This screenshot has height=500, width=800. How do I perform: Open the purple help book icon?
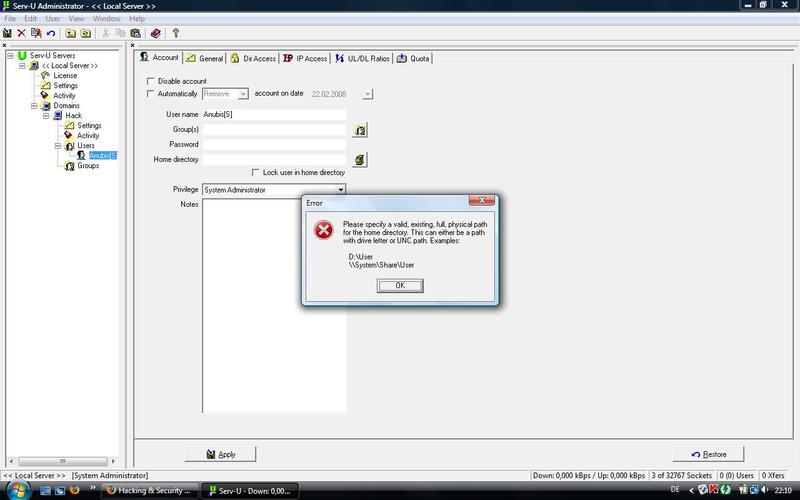[x=156, y=33]
